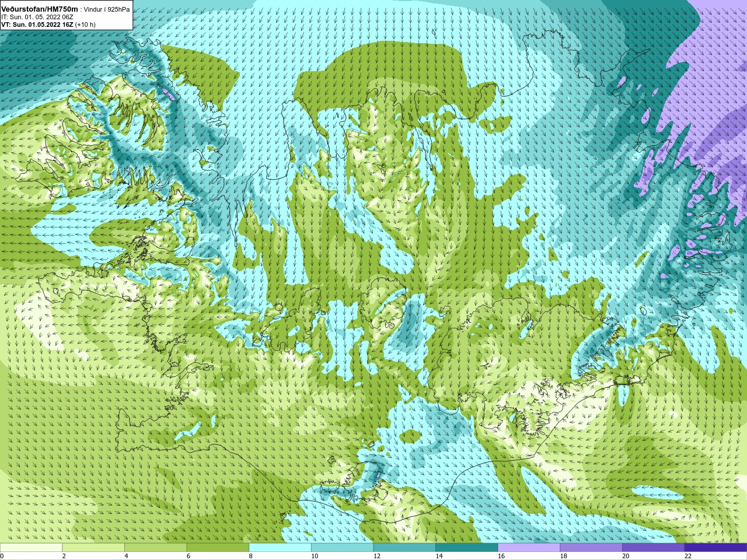The height and width of the screenshot is (560, 747).
Task: Click the 10–12 turquoise legend swatch
Action: pyautogui.click(x=343, y=548)
